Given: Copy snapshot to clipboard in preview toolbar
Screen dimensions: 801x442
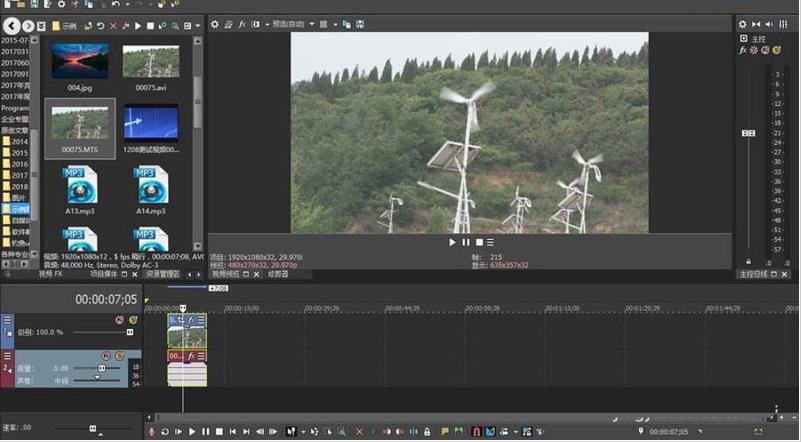Looking at the screenshot, I should pos(347,24).
